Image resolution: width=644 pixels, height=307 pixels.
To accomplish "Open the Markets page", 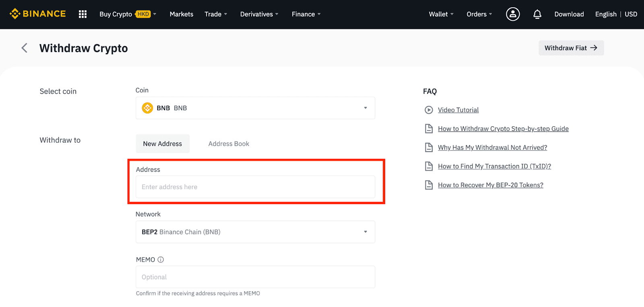I will pos(181,14).
